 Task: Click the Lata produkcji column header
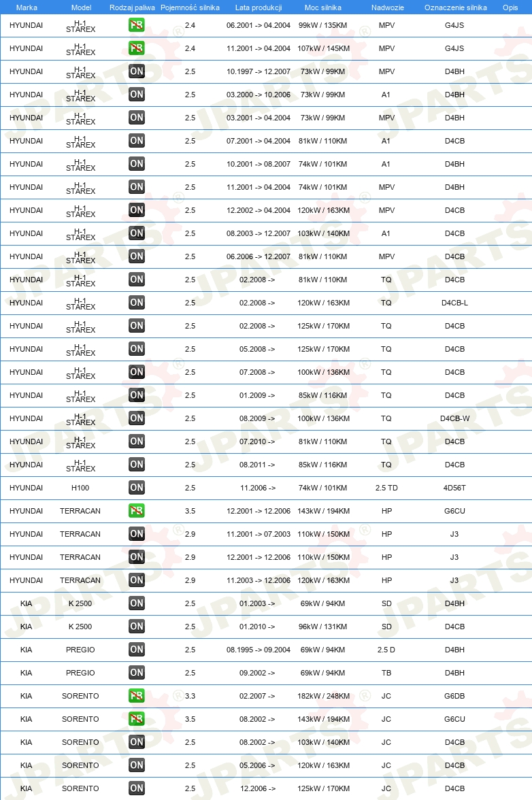coord(259,7)
